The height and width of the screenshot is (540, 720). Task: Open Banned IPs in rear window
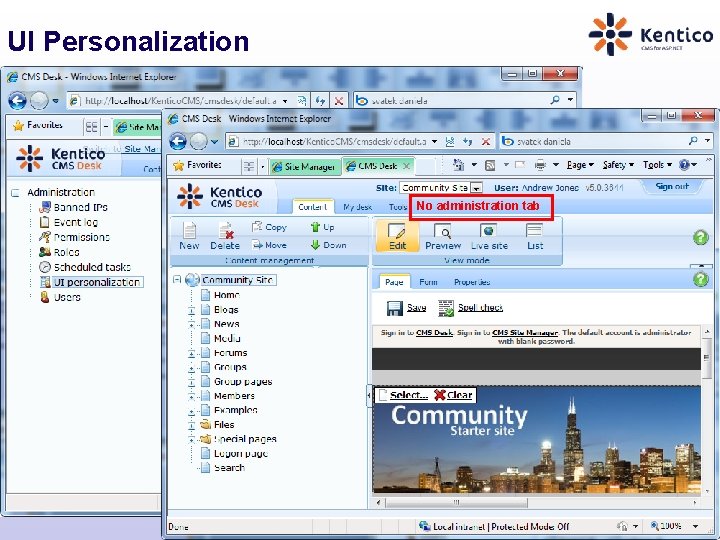coord(80,208)
